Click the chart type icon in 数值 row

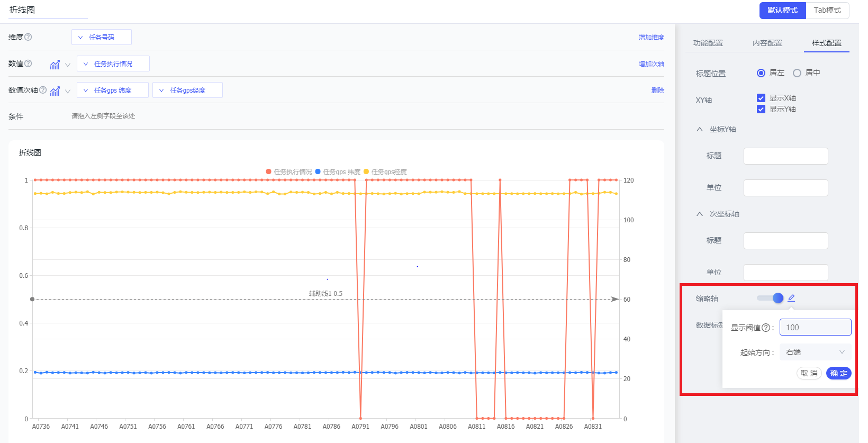tap(55, 65)
